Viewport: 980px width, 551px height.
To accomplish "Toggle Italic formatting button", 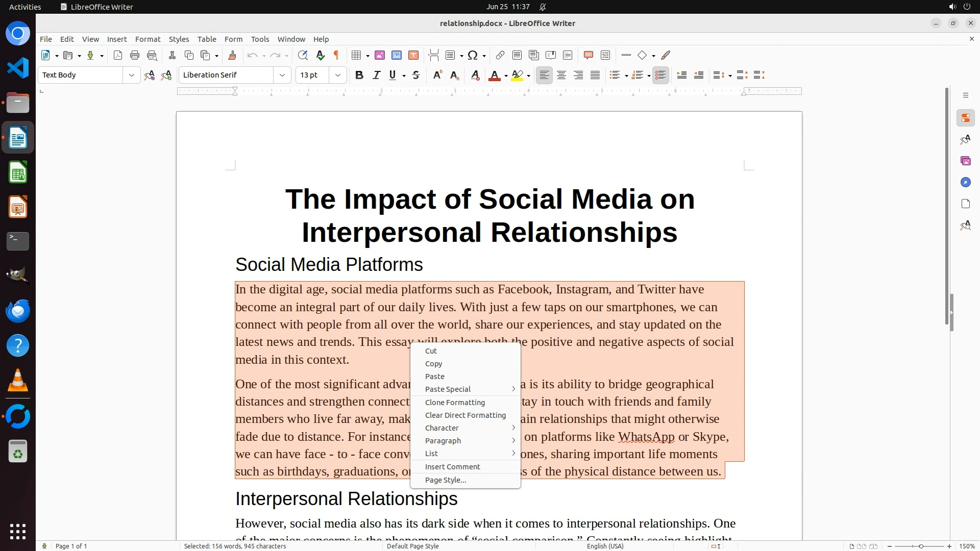I will 377,76.
